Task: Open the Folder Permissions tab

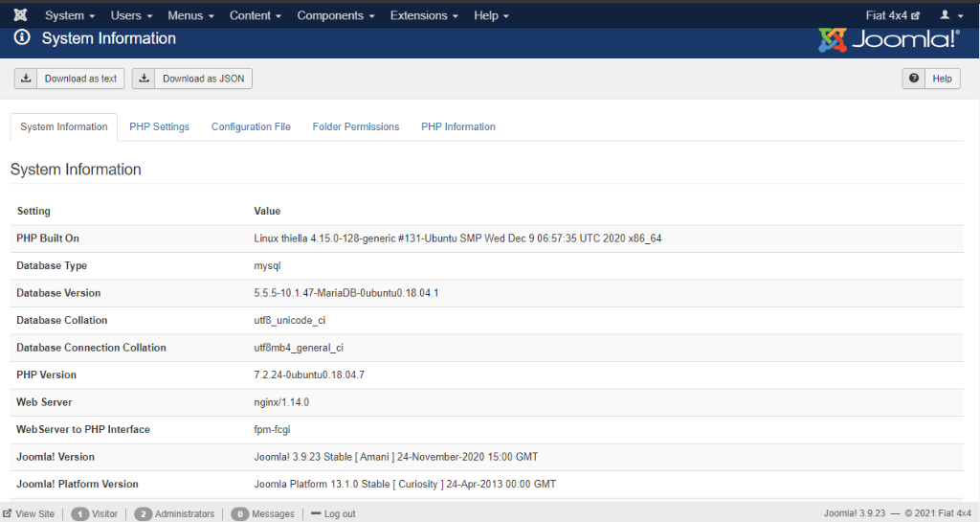Action: pos(356,126)
